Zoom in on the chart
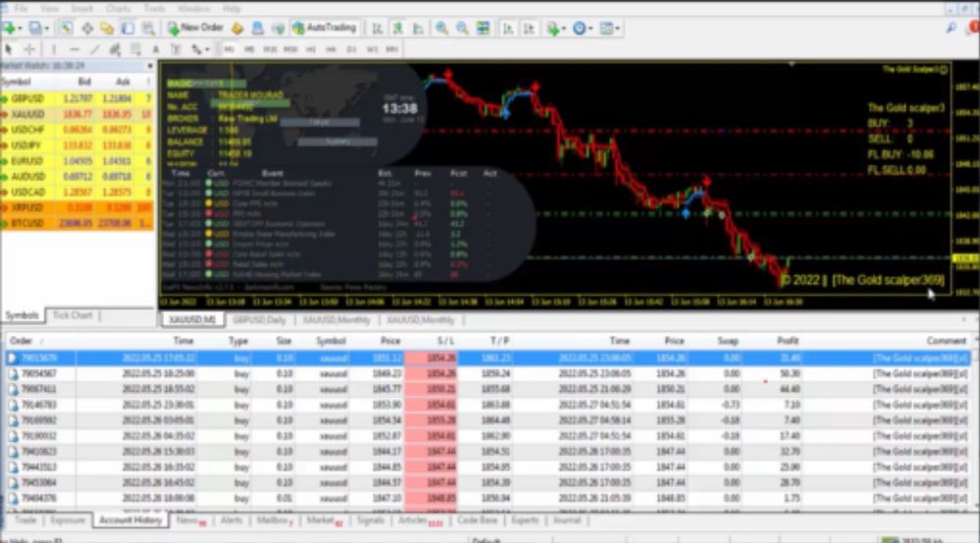This screenshot has height=543, width=980. tap(441, 28)
